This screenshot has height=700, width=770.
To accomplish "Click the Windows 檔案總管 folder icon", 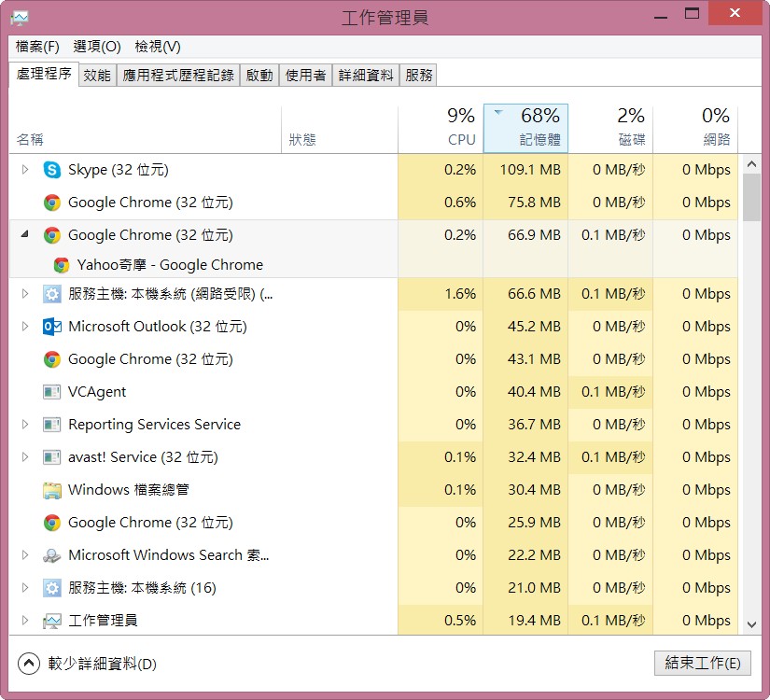I will pos(52,490).
